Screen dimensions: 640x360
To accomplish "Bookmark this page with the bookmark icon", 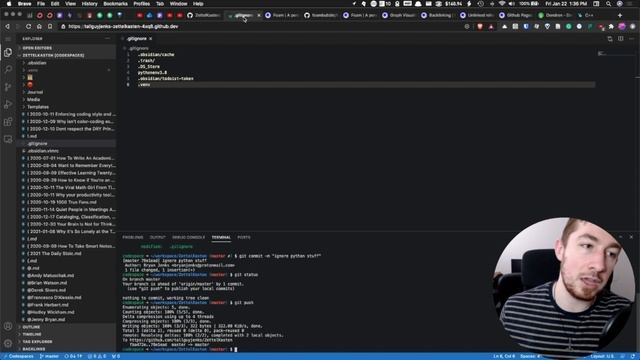I will [x=50, y=27].
